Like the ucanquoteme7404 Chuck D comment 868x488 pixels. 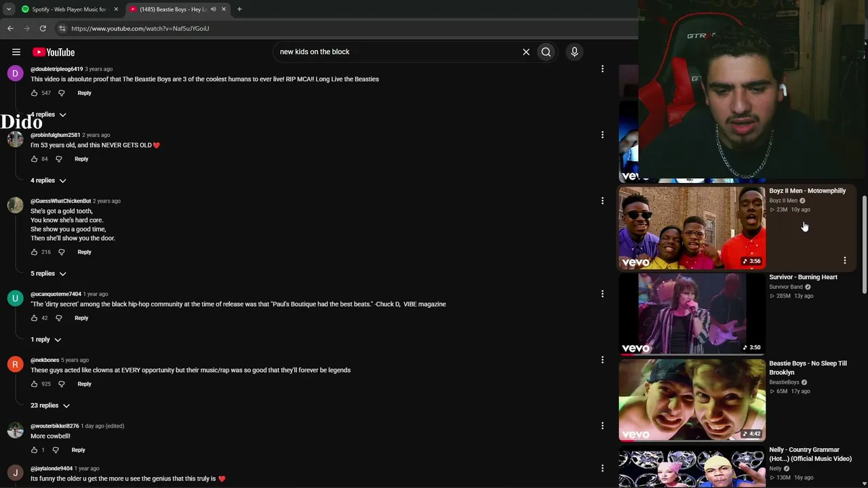(35, 318)
